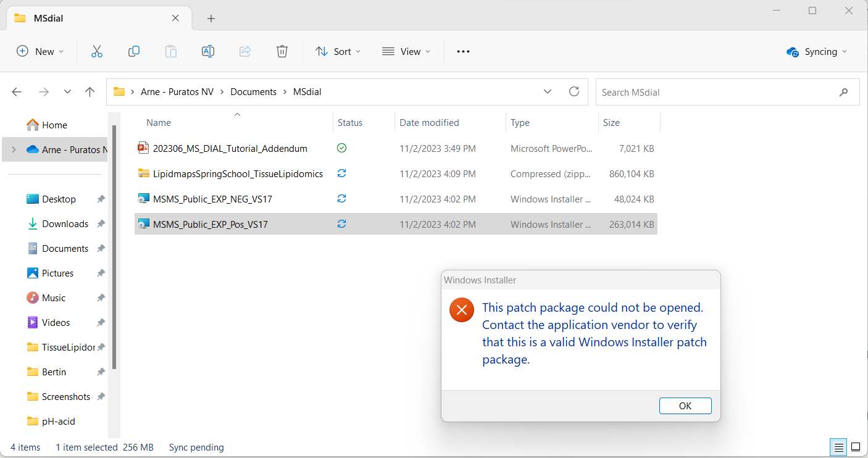Refresh the folder with the refresh icon
Viewport: 868px width, 458px height.
tap(574, 91)
